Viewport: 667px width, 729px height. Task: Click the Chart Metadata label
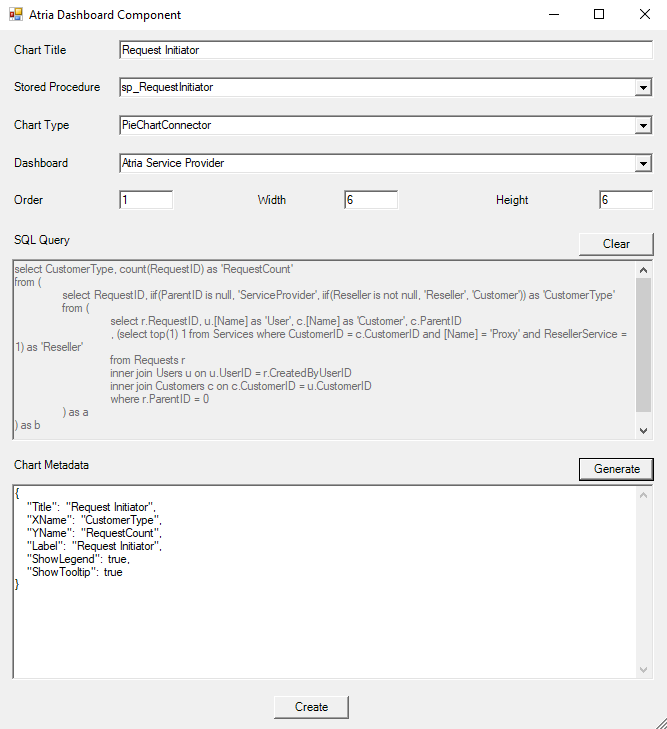51,465
